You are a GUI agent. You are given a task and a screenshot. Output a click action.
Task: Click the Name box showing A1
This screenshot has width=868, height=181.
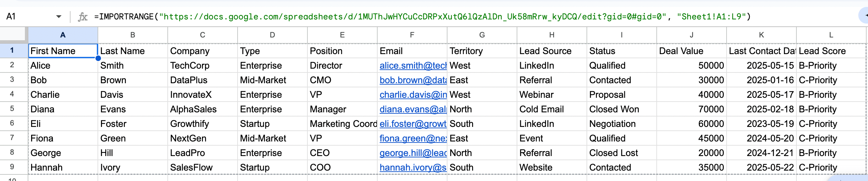pyautogui.click(x=28, y=17)
